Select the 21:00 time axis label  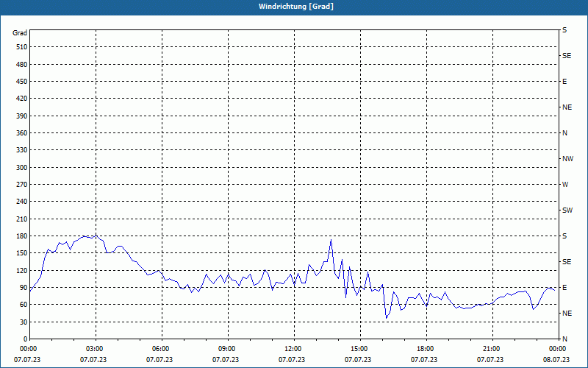pyautogui.click(x=490, y=349)
